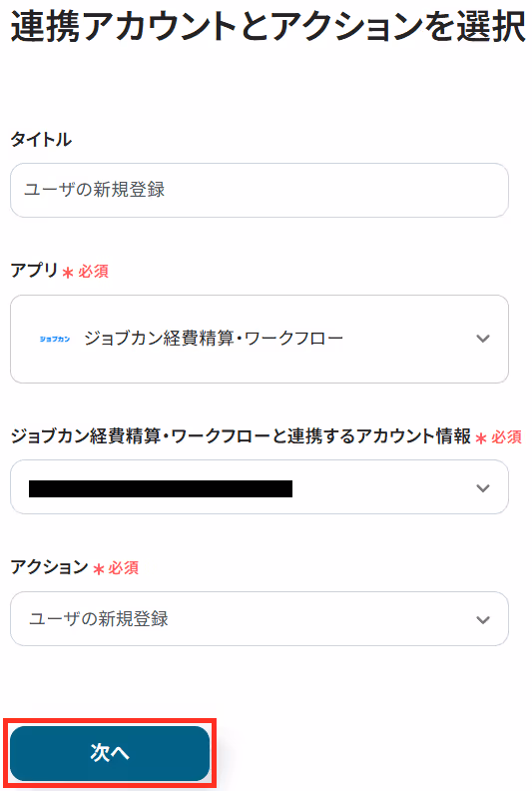
Task: Click the 次へ button
Action: tap(110, 753)
